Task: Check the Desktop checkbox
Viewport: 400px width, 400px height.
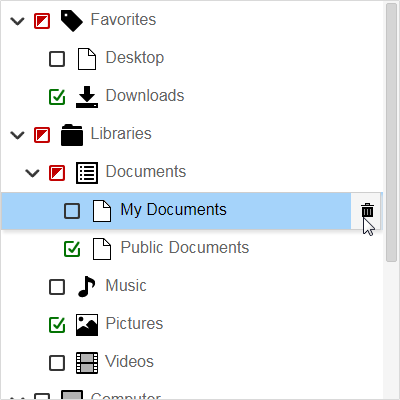Action: point(57,59)
